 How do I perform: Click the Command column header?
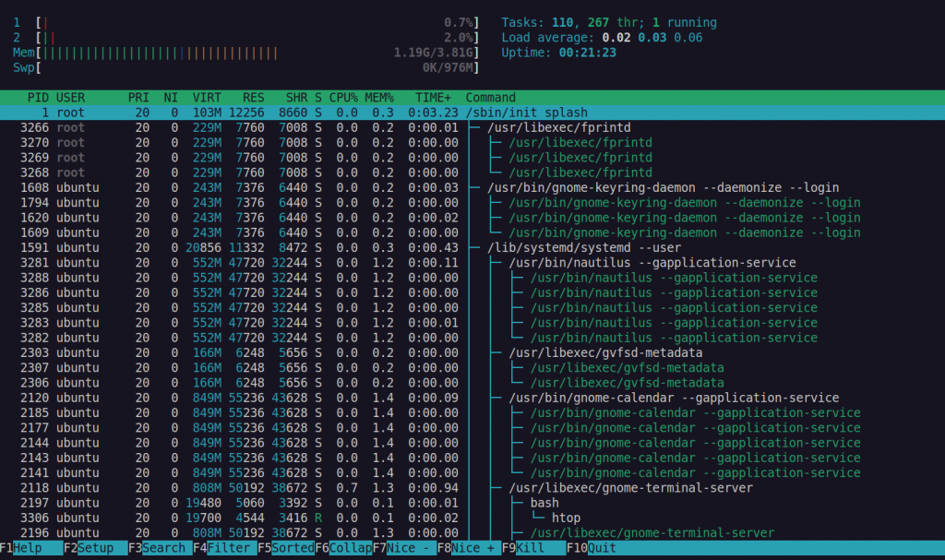coord(491,98)
